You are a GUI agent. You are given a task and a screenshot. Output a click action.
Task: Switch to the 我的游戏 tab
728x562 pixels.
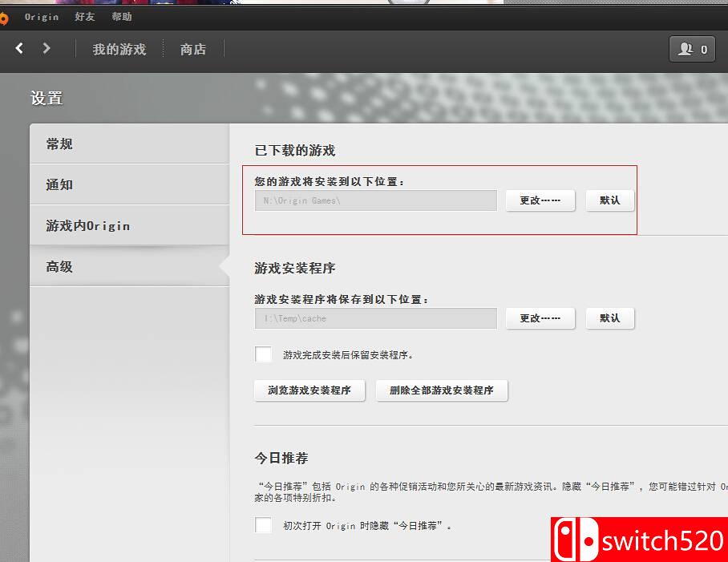(x=118, y=49)
